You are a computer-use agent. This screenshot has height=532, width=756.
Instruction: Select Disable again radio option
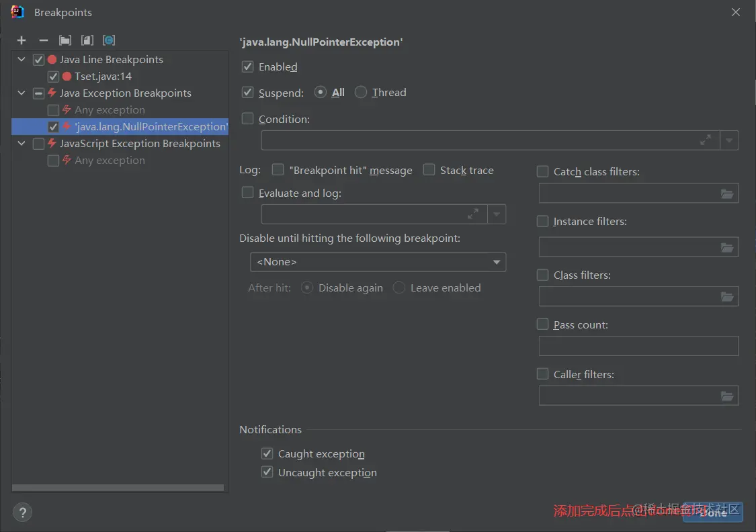point(306,287)
